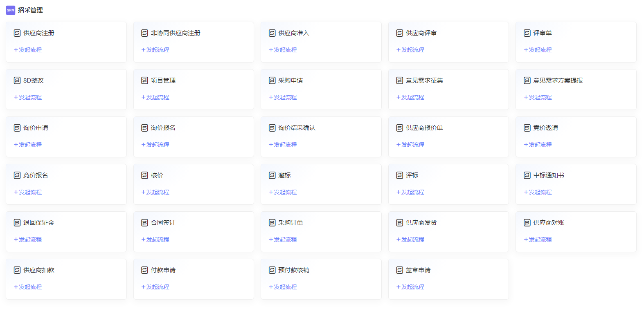644x309 pixels.
Task: Launch 发起流程 for 供应商准入
Action: coord(283,50)
